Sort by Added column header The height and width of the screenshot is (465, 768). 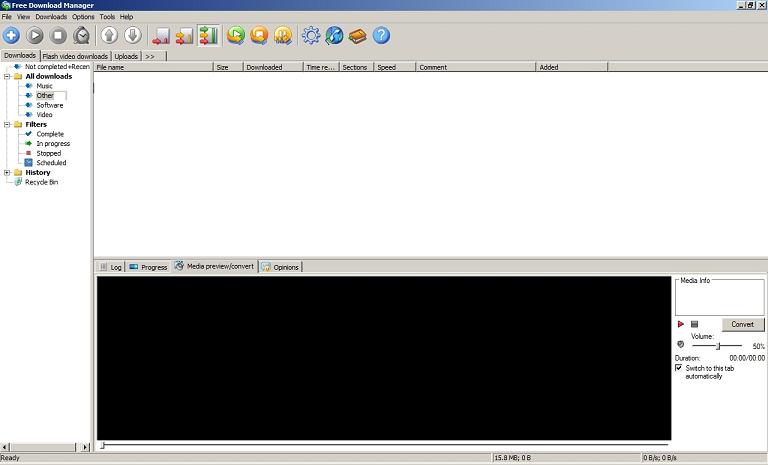tap(572, 67)
